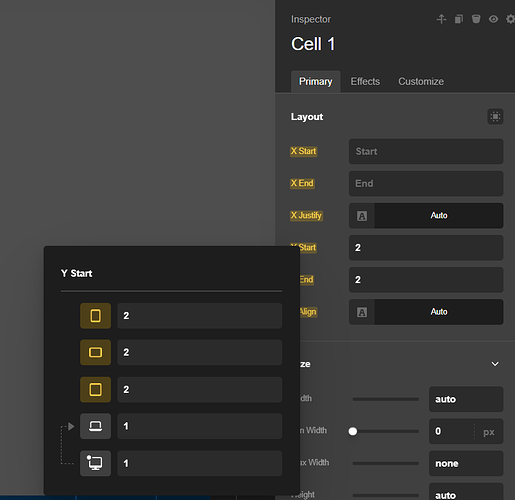Select the desktop base breakpoint icon
Screen dimensions: 515x500
[x=95, y=463]
